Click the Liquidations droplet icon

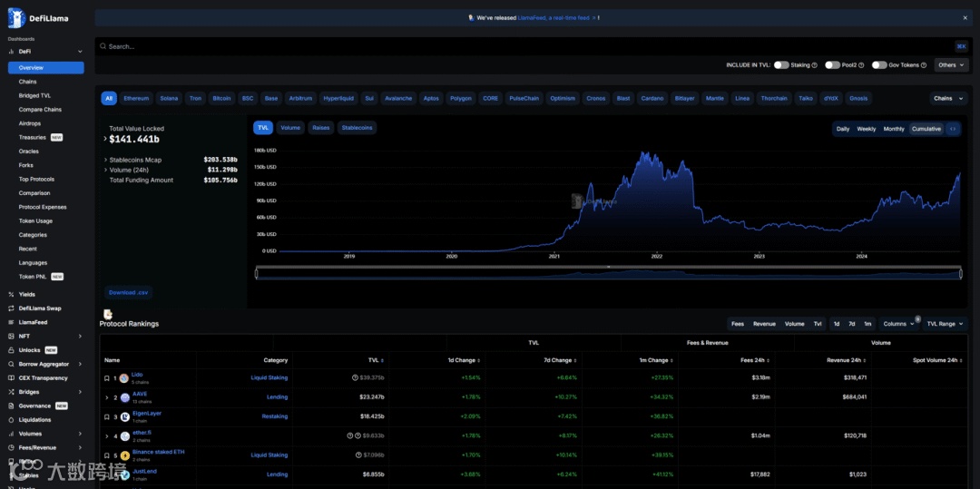(11, 420)
